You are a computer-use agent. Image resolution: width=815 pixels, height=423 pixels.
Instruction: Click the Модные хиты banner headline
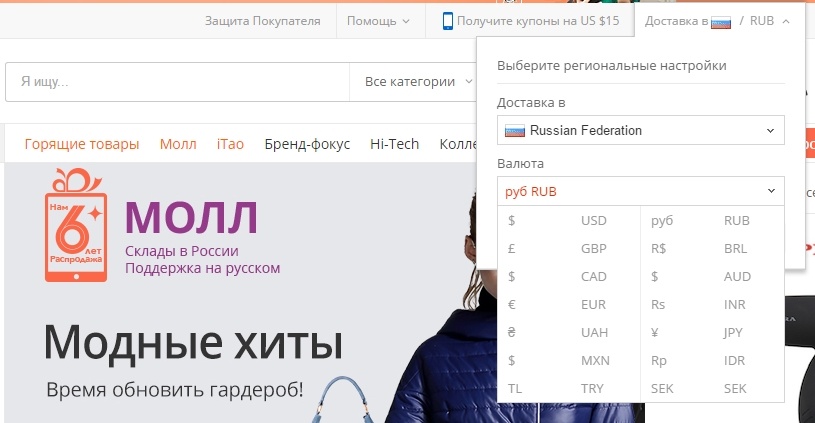pyautogui.click(x=193, y=342)
